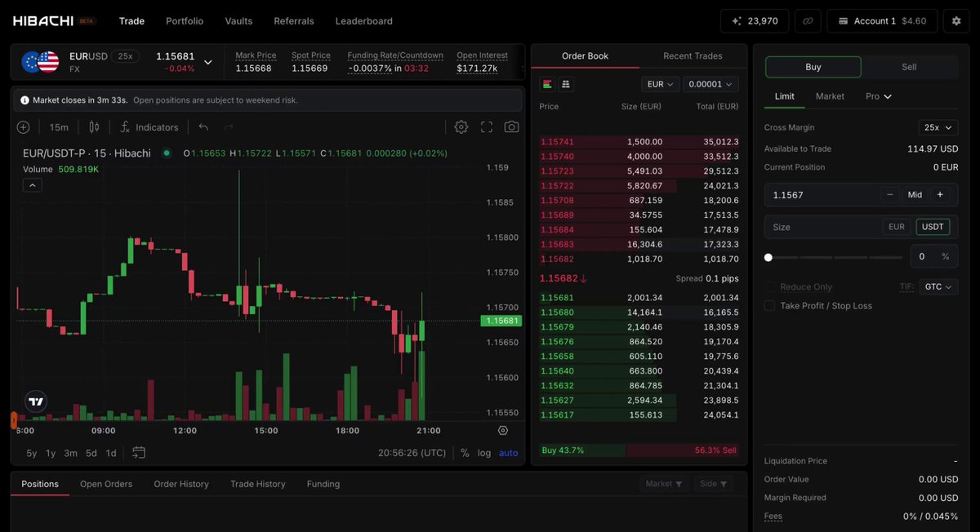The width and height of the screenshot is (980, 532).
Task: Take a chart snapshot with camera icon
Action: coord(511,127)
